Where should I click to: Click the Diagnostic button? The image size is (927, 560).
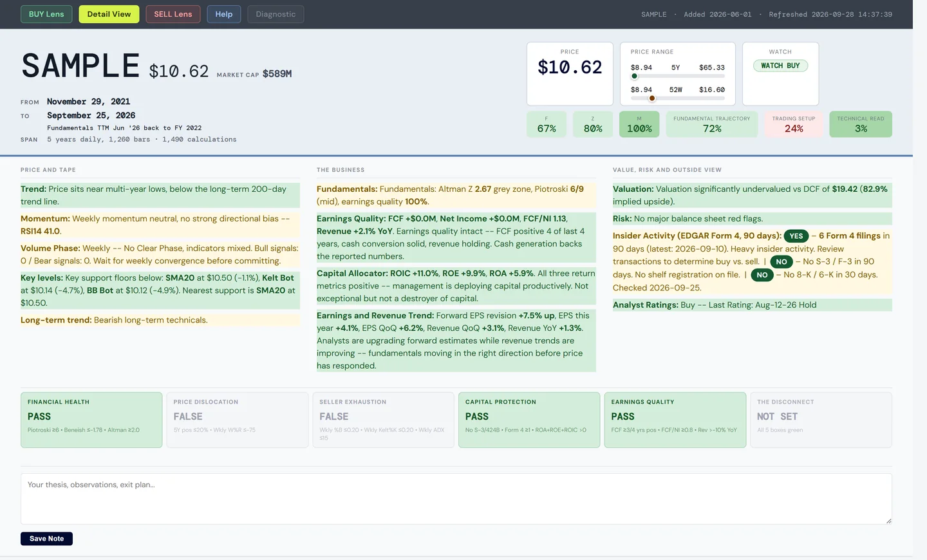point(276,14)
